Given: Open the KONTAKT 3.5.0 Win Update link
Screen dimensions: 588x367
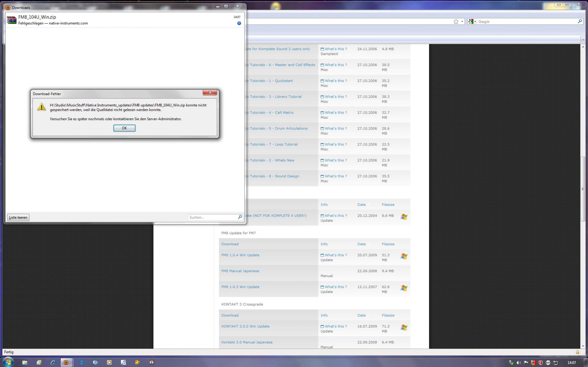Looking at the screenshot, I should (x=245, y=326).
